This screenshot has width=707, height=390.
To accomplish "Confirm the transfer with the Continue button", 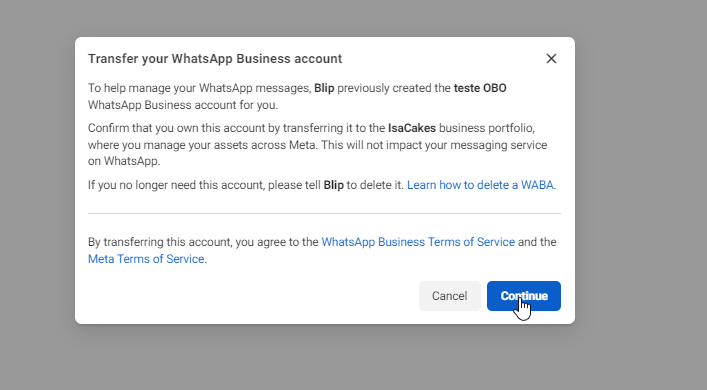I will click(523, 296).
